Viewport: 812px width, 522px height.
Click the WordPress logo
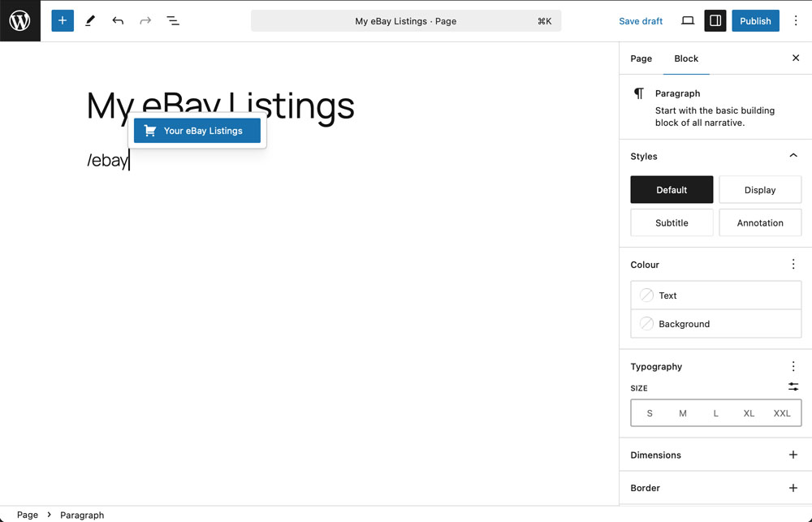(x=19, y=21)
